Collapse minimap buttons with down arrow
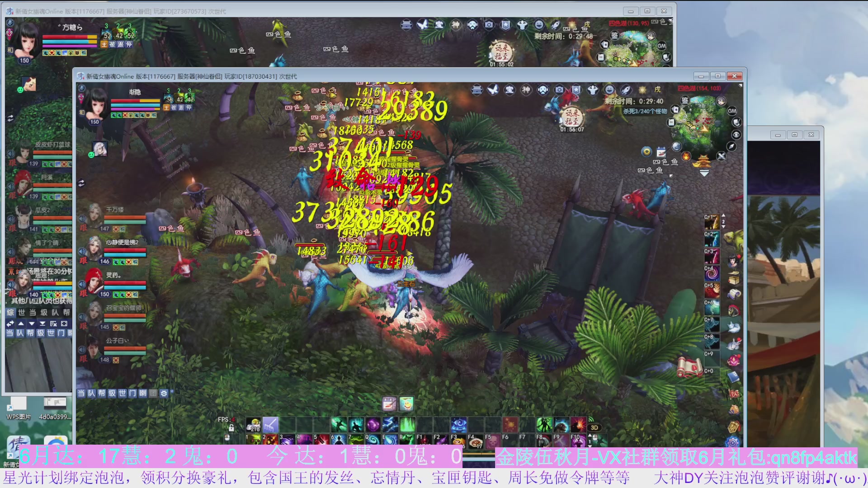The height and width of the screenshot is (488, 868). (x=704, y=173)
